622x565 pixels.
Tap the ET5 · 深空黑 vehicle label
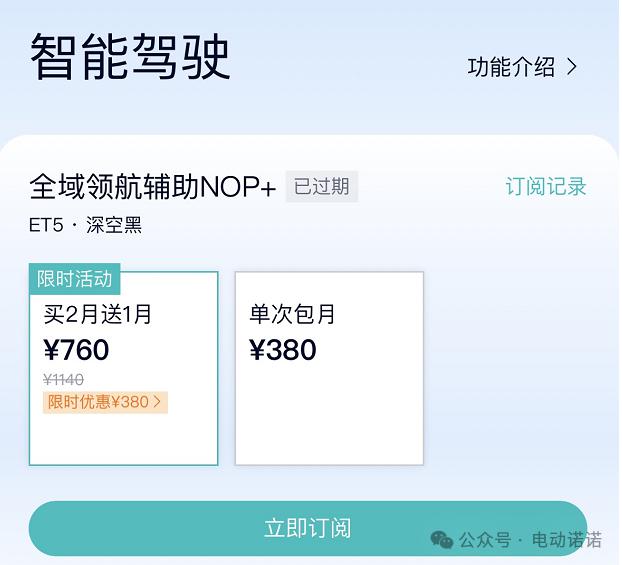[86, 225]
